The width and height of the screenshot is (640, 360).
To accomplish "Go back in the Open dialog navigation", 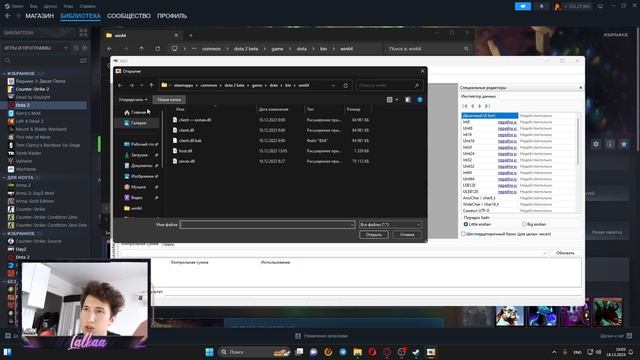I will click(x=120, y=85).
